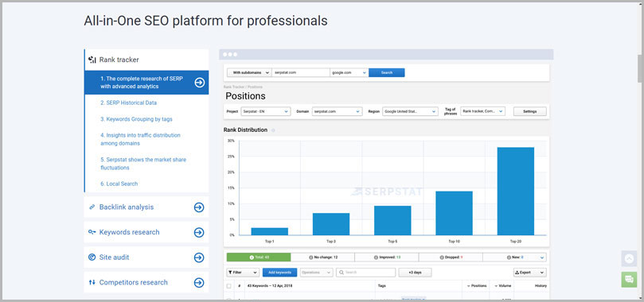Open the Domain serpstat.com dropdown
This screenshot has height=302, width=644.
point(338,111)
